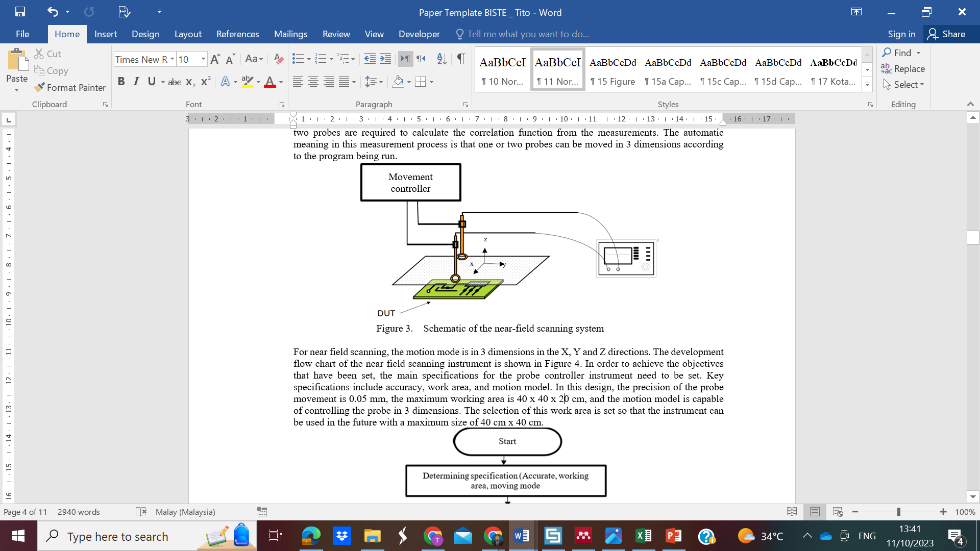
Task: Click the Increase Indent icon
Action: tap(385, 59)
